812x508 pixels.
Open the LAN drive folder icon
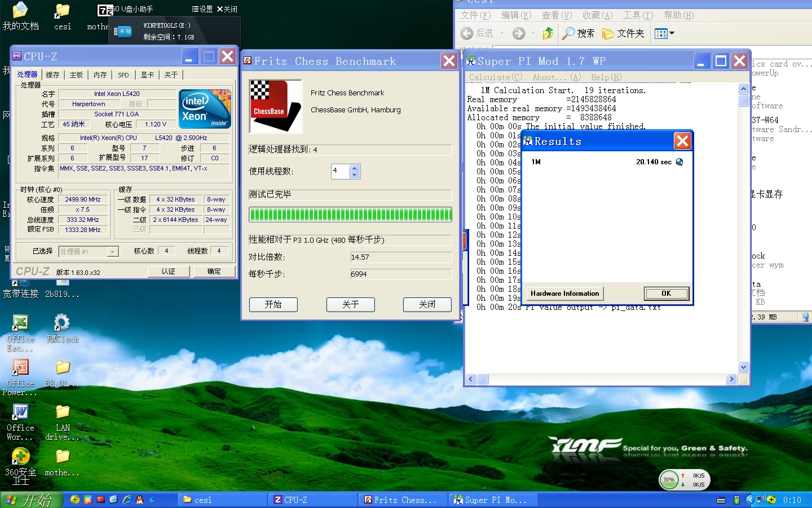click(63, 422)
